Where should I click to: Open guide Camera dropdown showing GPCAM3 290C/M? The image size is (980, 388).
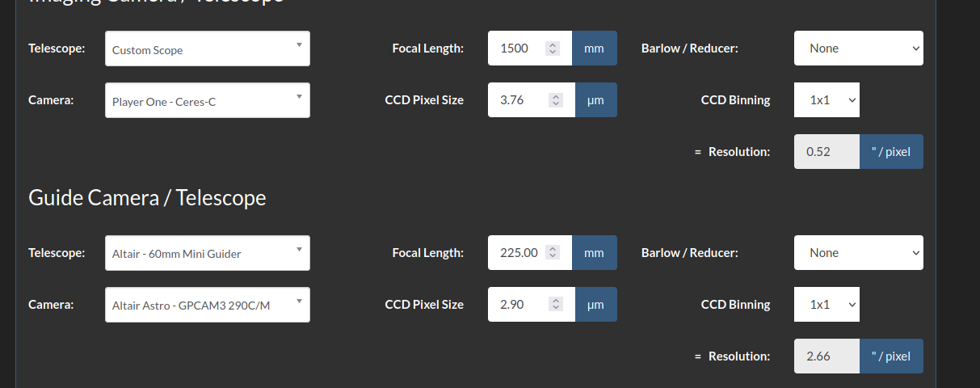point(207,305)
